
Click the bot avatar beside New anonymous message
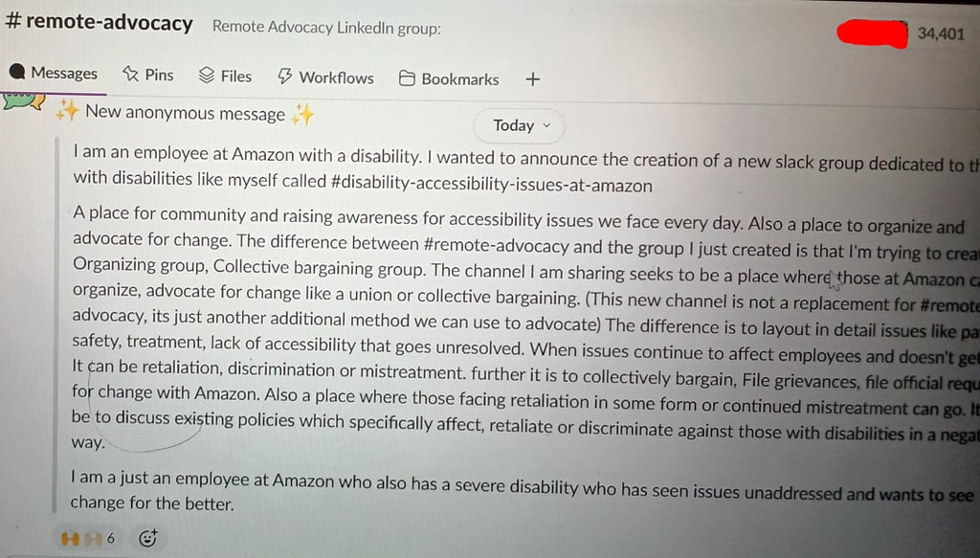pyautogui.click(x=25, y=101)
